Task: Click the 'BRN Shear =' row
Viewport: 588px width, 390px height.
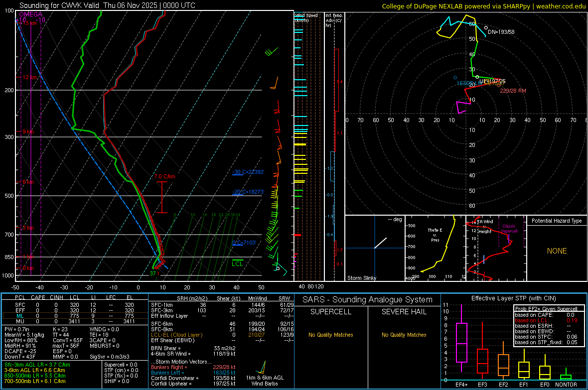Action: [193, 348]
